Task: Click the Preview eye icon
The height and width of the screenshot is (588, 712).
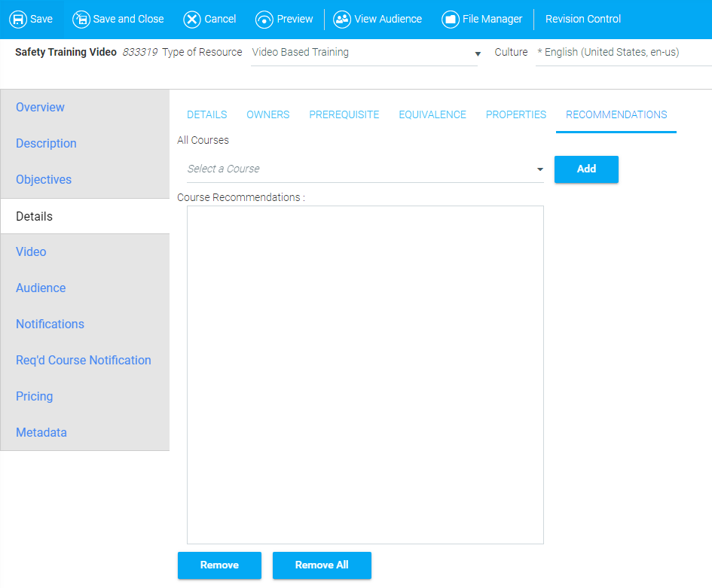Action: 264,20
